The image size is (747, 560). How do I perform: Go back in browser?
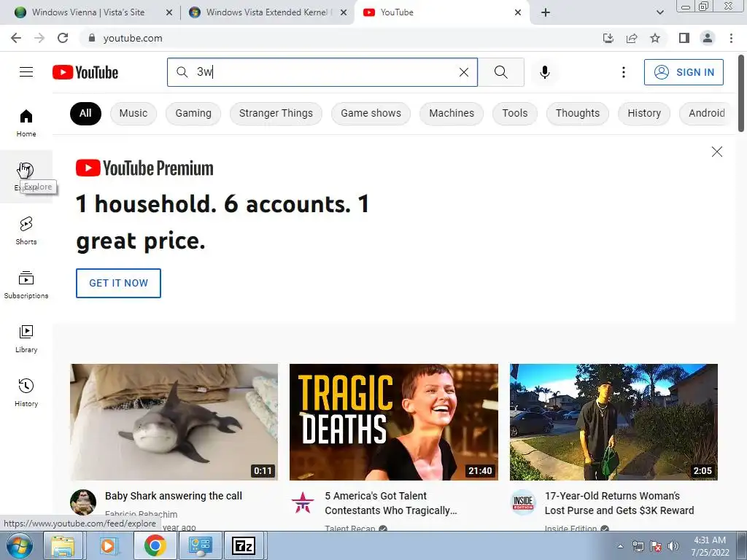tap(16, 38)
